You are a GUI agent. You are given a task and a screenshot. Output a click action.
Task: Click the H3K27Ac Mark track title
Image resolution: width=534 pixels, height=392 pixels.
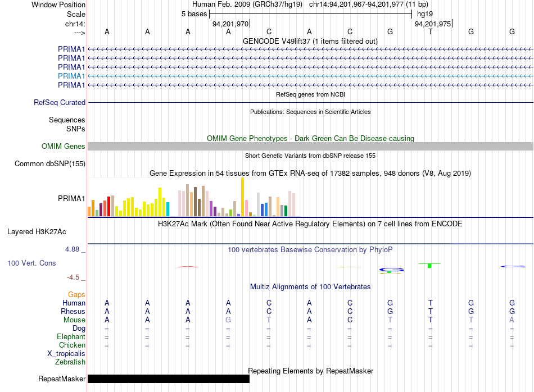coord(310,224)
